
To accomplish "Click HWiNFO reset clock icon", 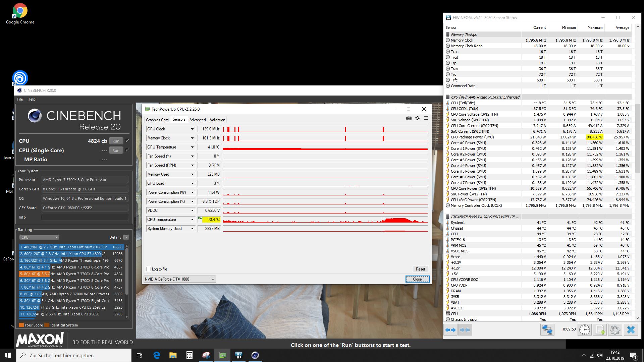I will 585,330.
